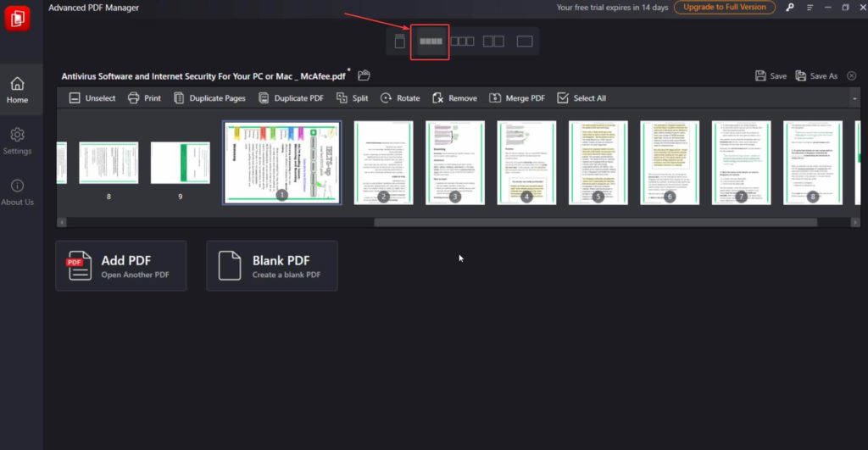Image resolution: width=868 pixels, height=450 pixels.
Task: Rotate the selected page
Action: 400,98
